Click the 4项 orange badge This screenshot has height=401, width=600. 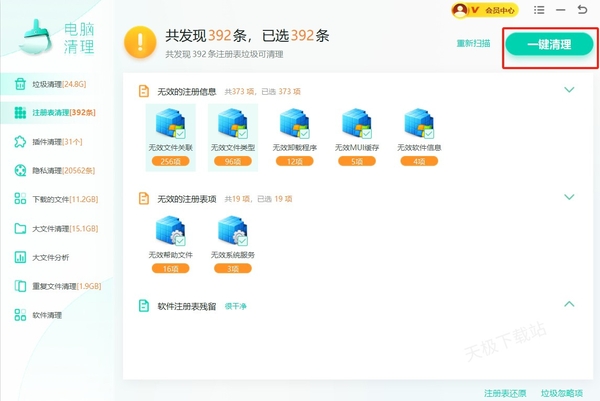point(419,161)
